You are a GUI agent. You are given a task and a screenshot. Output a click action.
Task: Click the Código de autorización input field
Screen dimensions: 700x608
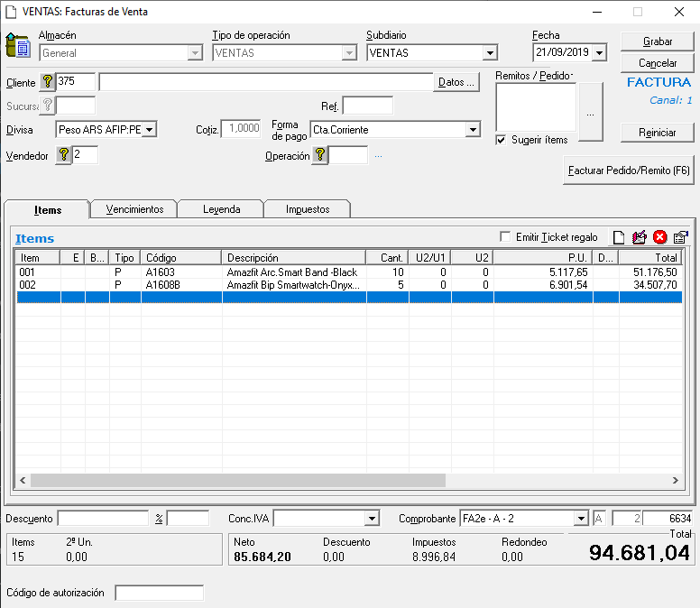point(159,593)
